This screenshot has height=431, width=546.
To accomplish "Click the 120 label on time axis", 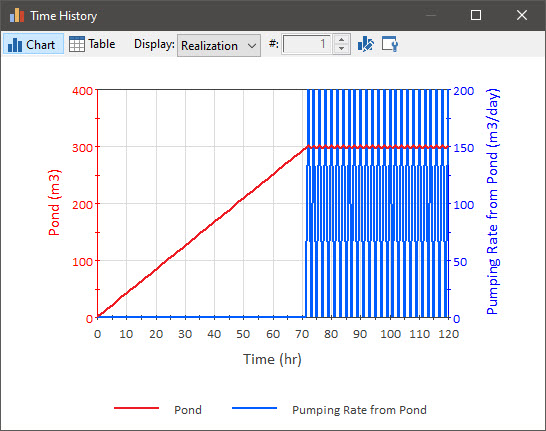I will click(448, 334).
